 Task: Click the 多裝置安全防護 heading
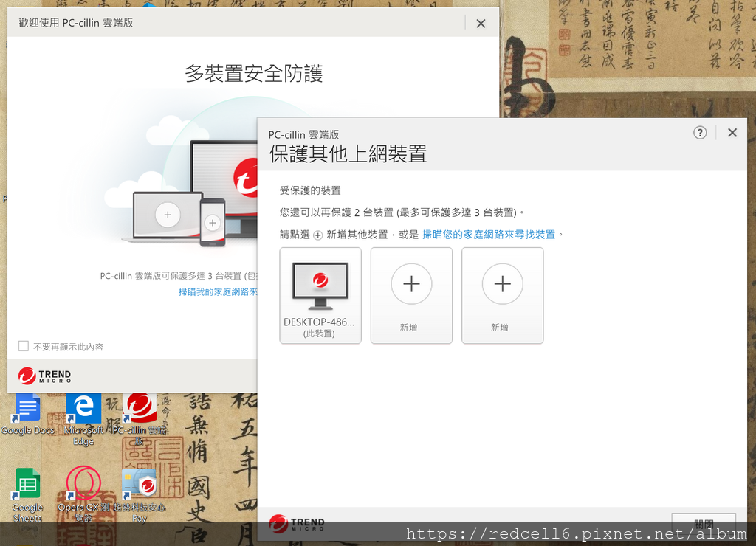click(254, 73)
